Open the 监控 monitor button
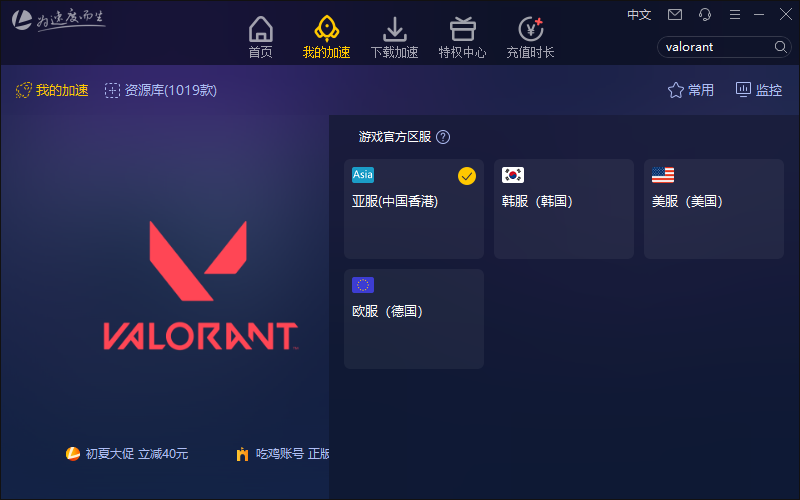800x500 pixels. click(759, 90)
